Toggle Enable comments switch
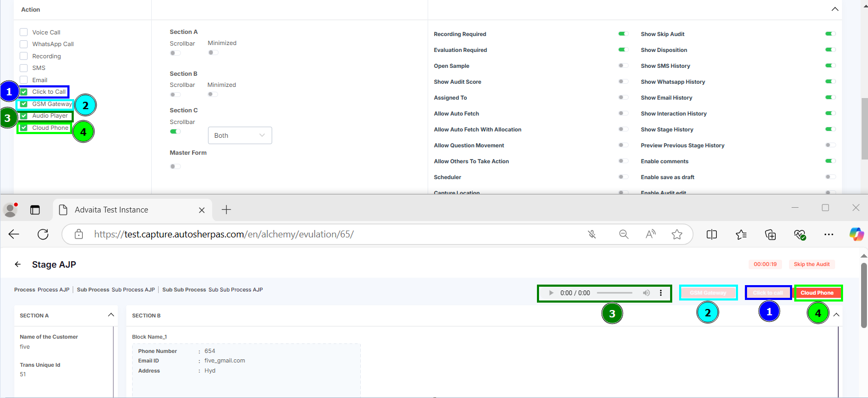This screenshot has height=398, width=868. point(830,161)
